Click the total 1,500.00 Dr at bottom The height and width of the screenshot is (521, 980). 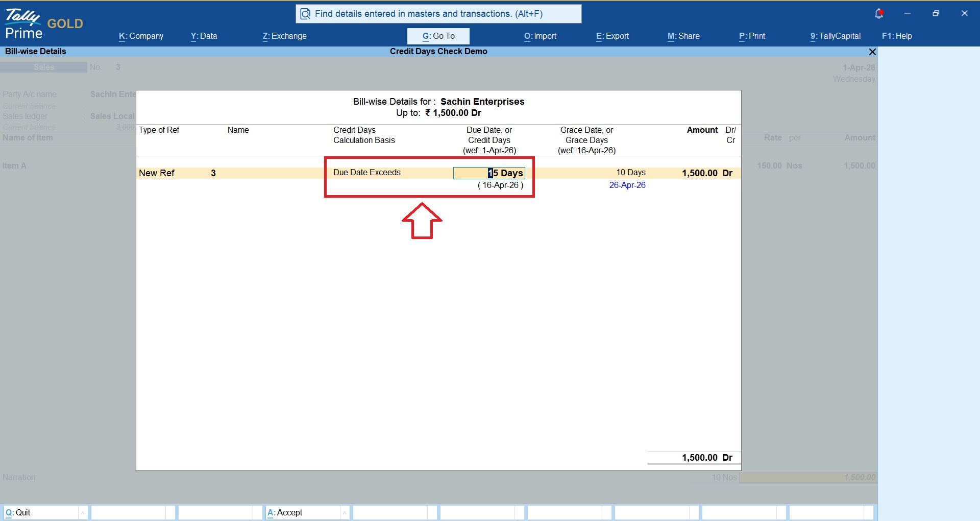707,458
